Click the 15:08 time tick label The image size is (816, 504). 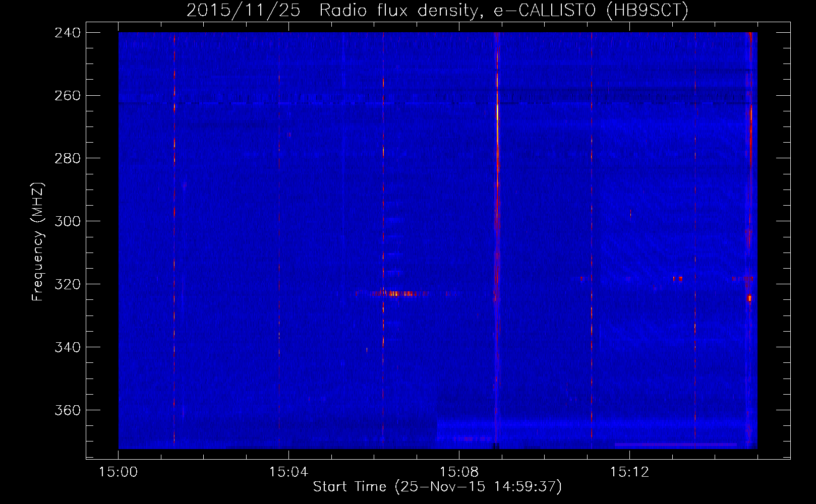tap(459, 472)
